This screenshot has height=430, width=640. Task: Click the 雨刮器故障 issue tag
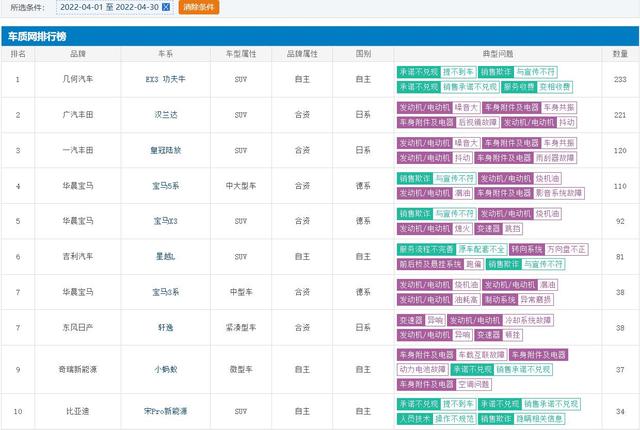[555, 158]
